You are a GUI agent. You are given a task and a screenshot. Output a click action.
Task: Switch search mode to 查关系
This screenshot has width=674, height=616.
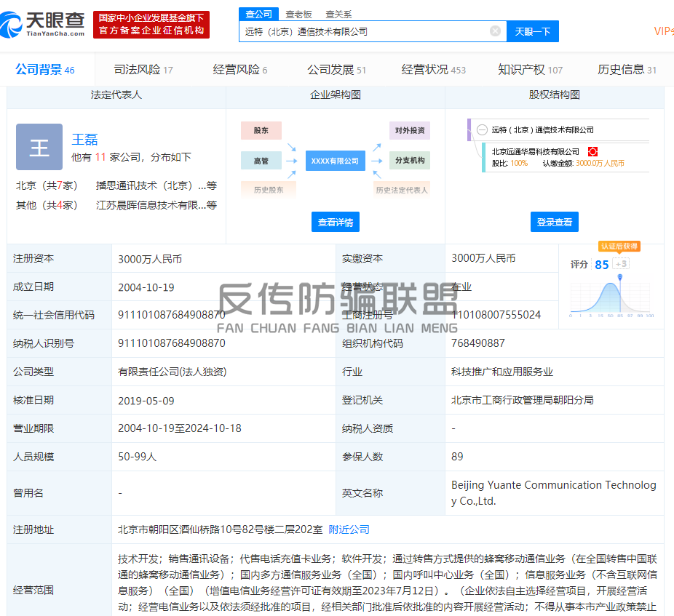338,14
